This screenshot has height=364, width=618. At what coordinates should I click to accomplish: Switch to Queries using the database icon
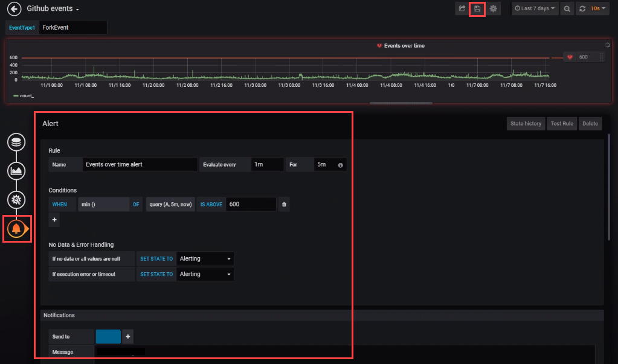(16, 142)
